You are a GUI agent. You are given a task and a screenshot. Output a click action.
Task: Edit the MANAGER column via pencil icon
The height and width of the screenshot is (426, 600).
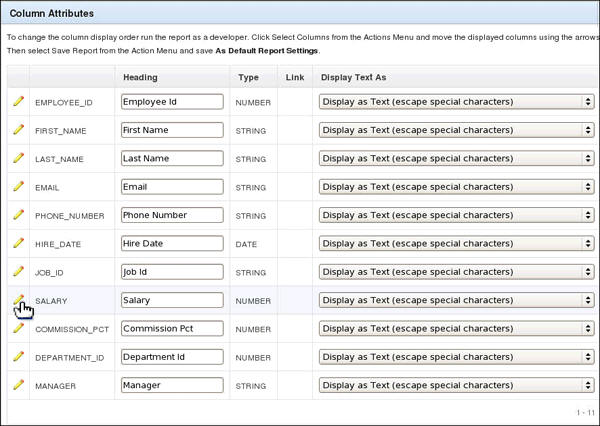pyautogui.click(x=17, y=384)
